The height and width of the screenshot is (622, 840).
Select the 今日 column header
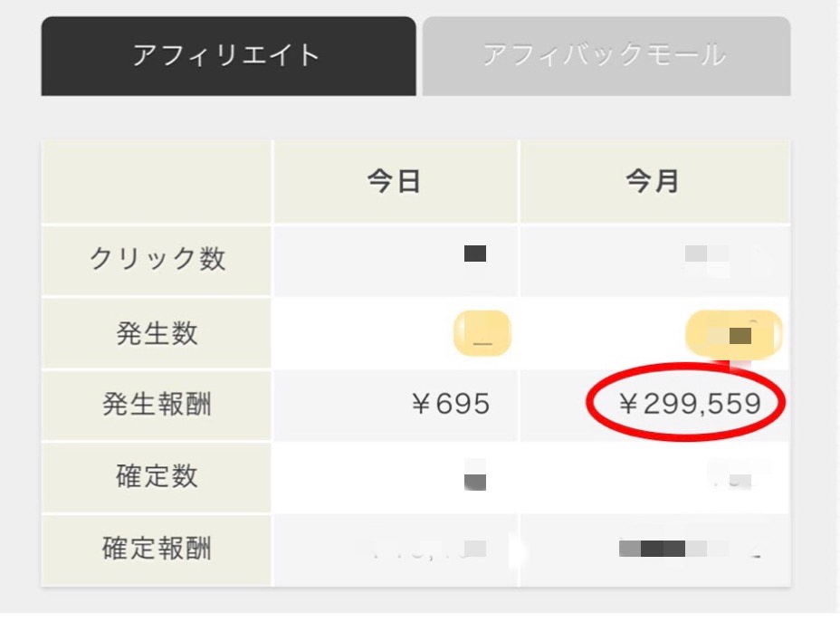[x=396, y=181]
